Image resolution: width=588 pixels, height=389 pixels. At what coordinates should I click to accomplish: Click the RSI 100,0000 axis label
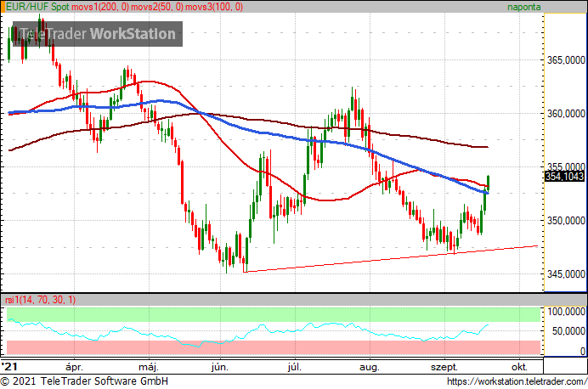[x=566, y=312]
